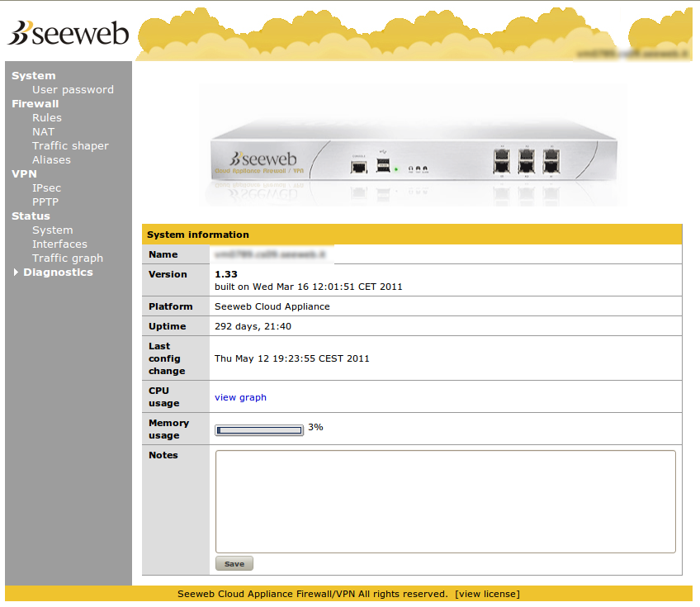Save the notes with the Save button

pos(234,564)
